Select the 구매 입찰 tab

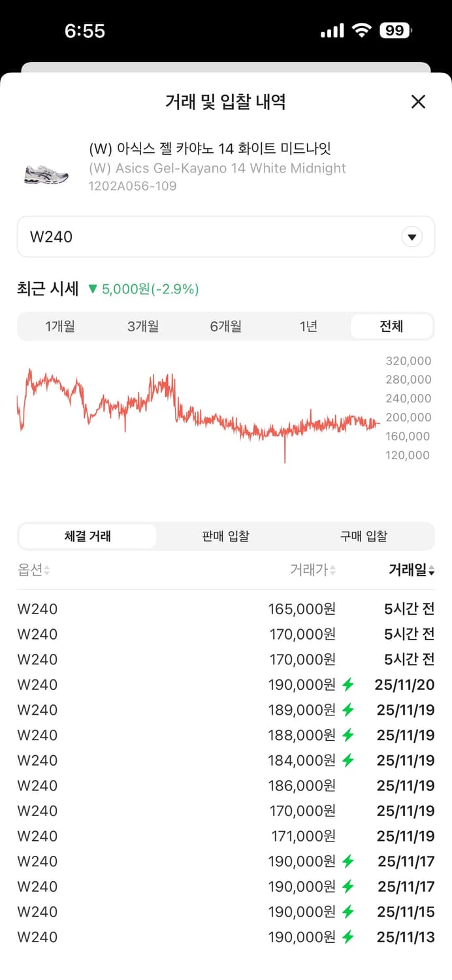coord(364,536)
